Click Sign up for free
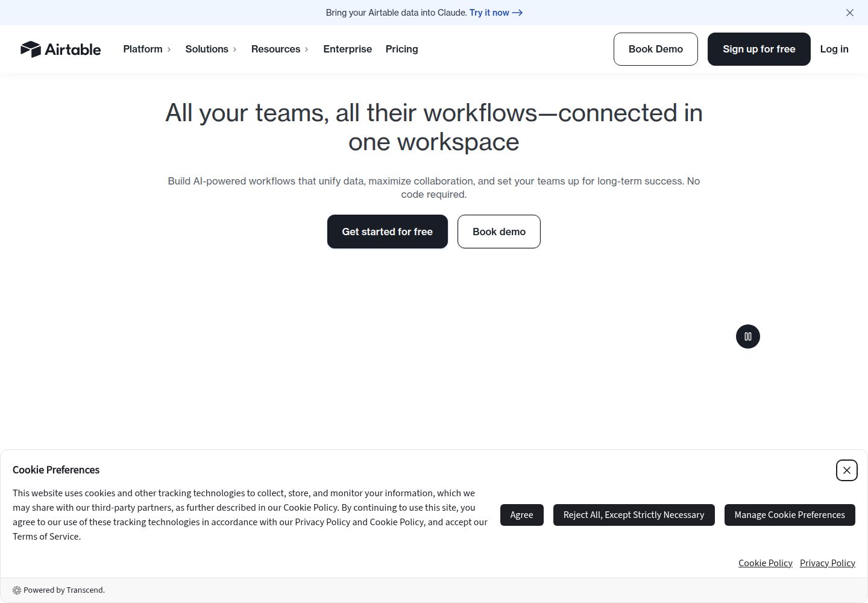868x603 pixels. tap(759, 49)
